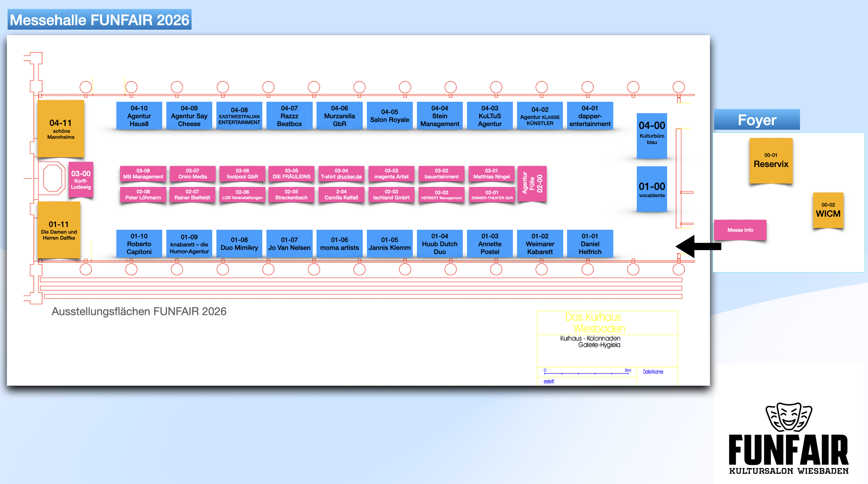Select the 00-02 WICM booth
Image resolution: width=868 pixels, height=484 pixels.
(x=828, y=210)
